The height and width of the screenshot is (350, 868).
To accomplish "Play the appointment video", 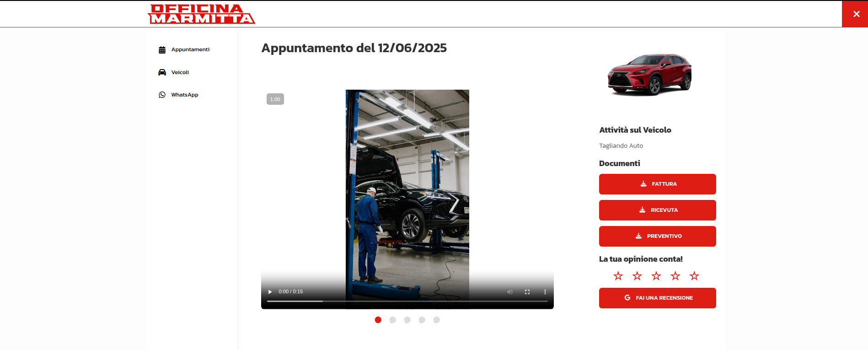I will 270,292.
